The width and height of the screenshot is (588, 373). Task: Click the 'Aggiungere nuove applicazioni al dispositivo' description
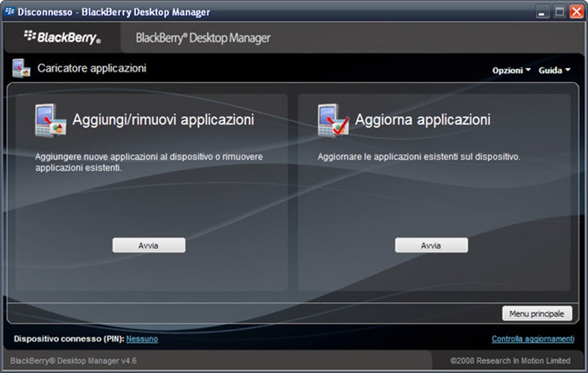149,162
